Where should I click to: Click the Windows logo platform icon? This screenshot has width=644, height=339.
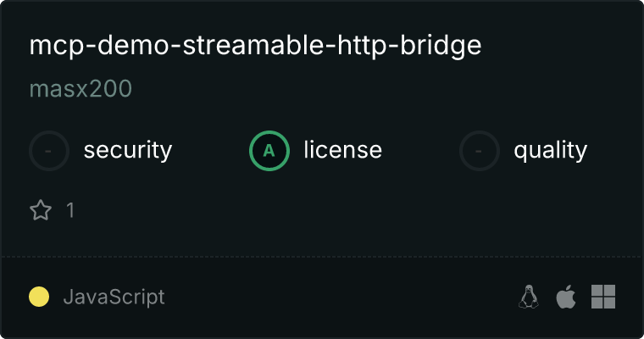(x=603, y=297)
